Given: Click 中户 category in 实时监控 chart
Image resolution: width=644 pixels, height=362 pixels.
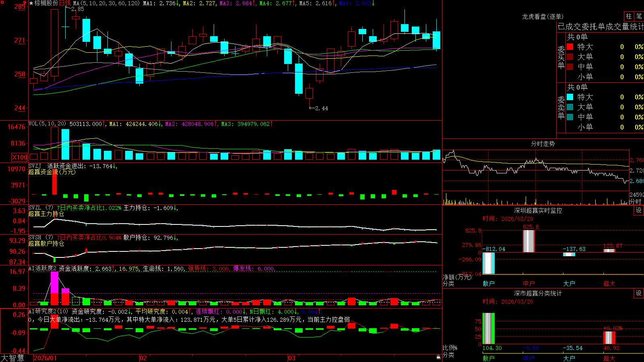Looking at the screenshot, I should (529, 284).
